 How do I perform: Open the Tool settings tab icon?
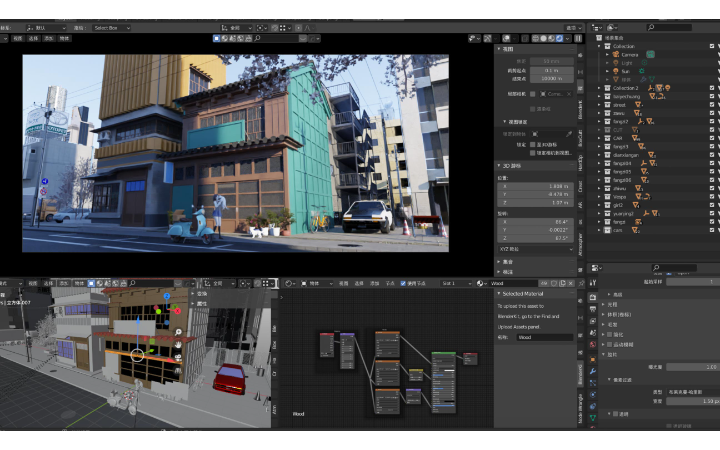593,283
